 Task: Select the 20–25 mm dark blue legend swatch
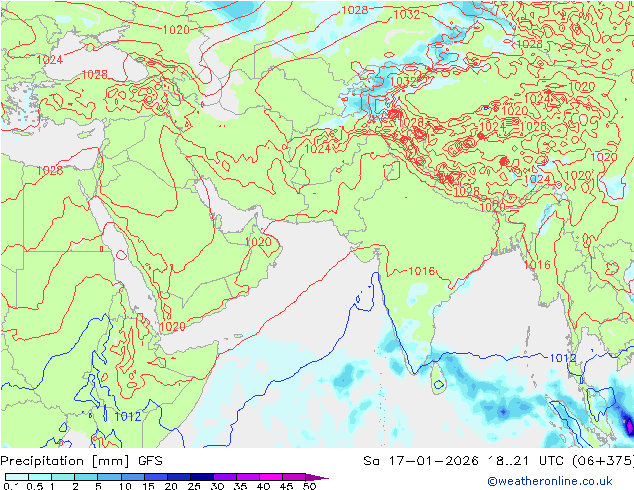point(179,477)
